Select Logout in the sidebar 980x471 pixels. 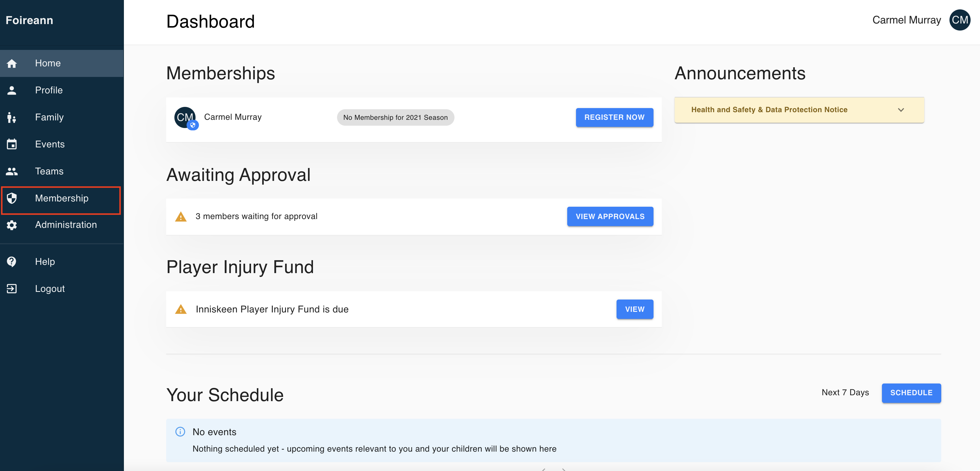(62, 289)
